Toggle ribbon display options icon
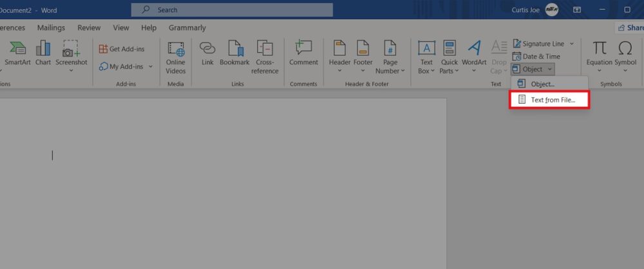The image size is (644, 269). 576,10
